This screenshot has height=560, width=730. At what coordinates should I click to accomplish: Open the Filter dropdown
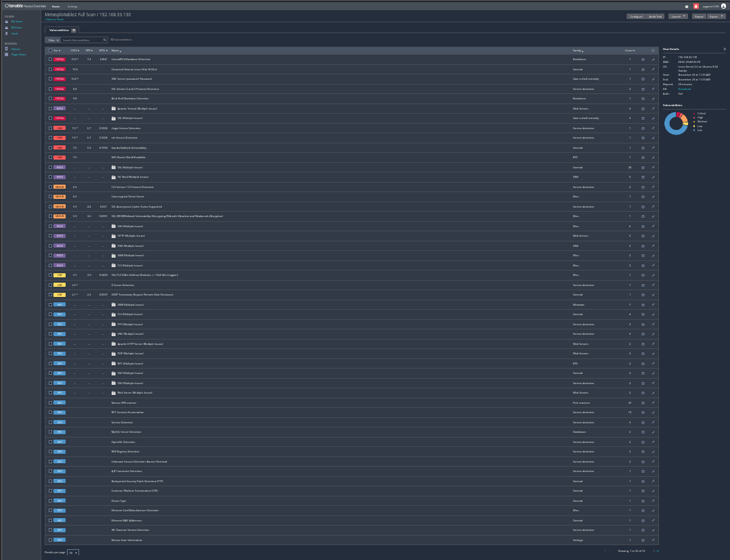53,40
